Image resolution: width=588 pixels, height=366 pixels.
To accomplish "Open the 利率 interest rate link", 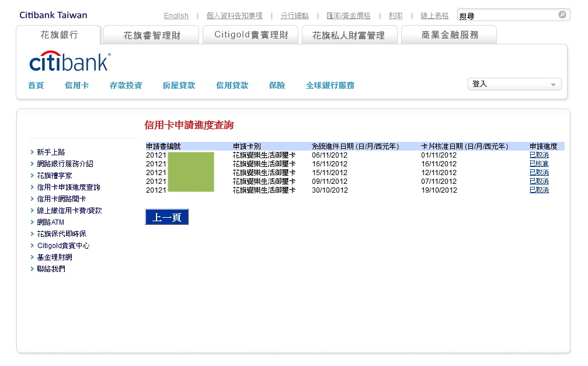I will [396, 16].
